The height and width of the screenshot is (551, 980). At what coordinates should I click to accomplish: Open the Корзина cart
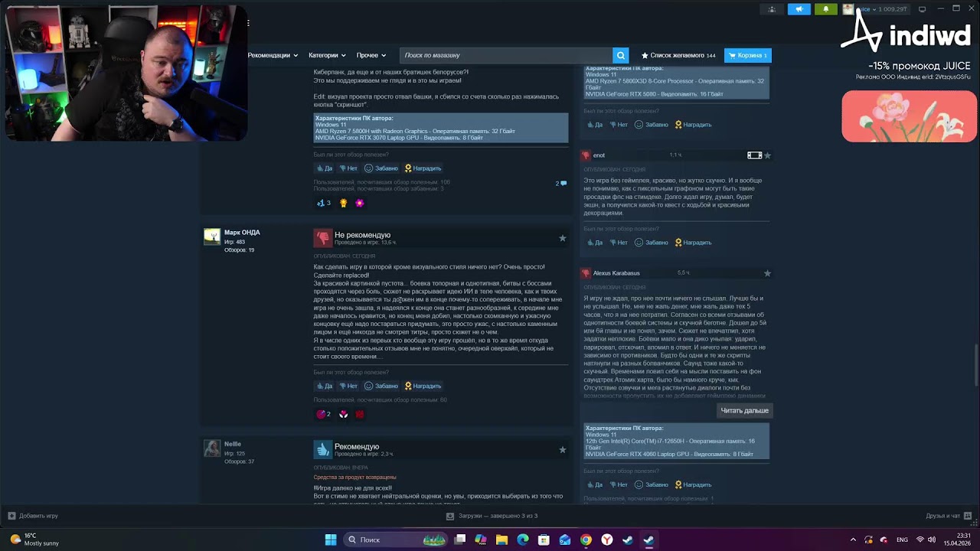point(748,55)
